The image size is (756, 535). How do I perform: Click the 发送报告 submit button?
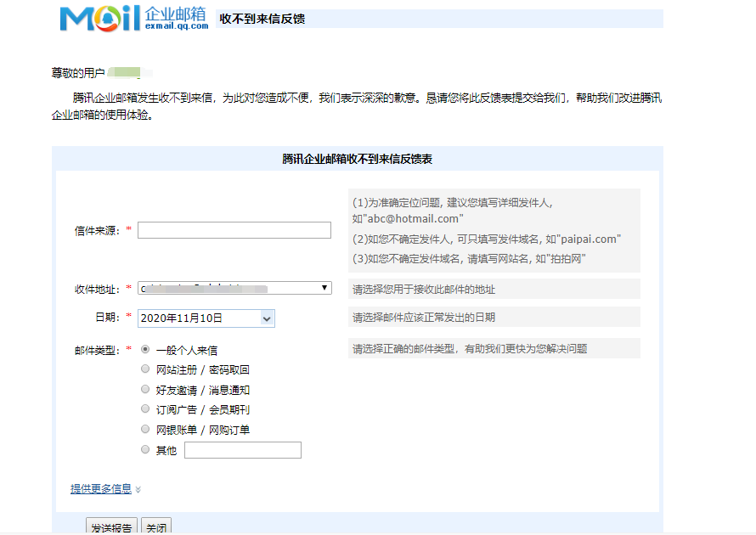(x=110, y=527)
